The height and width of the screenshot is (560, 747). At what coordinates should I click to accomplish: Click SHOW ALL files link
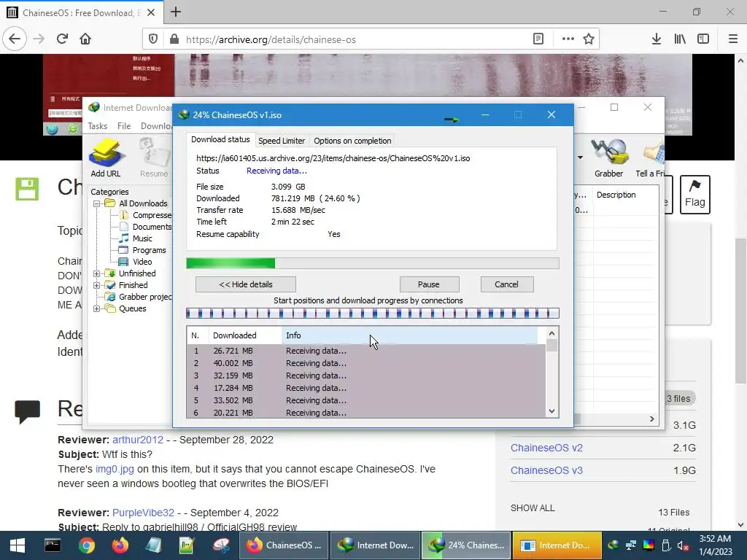tap(533, 508)
